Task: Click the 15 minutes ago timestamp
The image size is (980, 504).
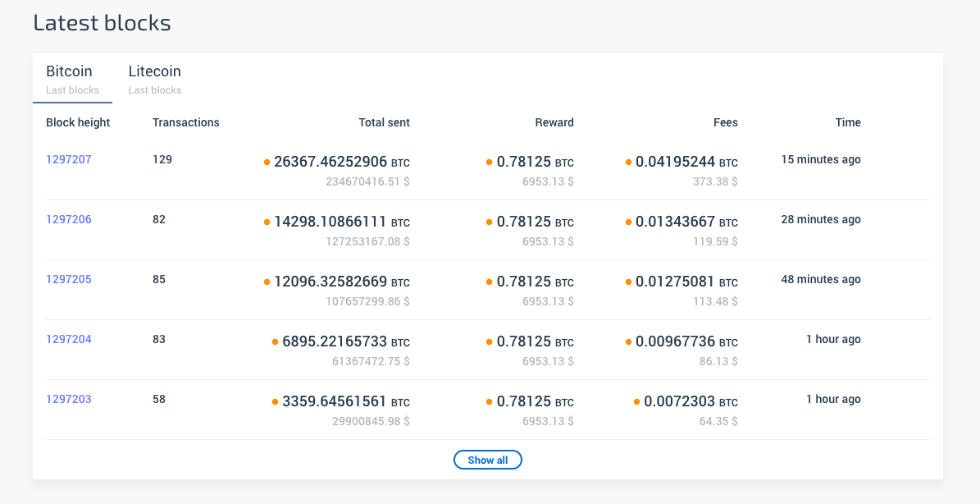Action: tap(821, 159)
